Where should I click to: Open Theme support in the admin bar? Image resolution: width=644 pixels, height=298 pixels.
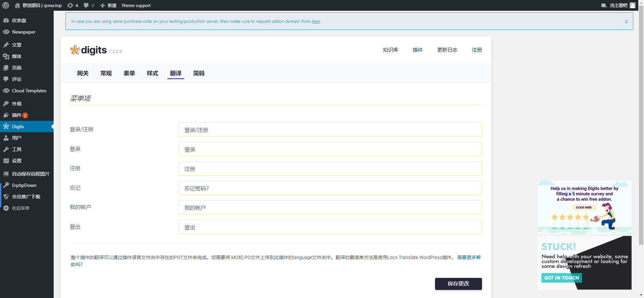(136, 5)
